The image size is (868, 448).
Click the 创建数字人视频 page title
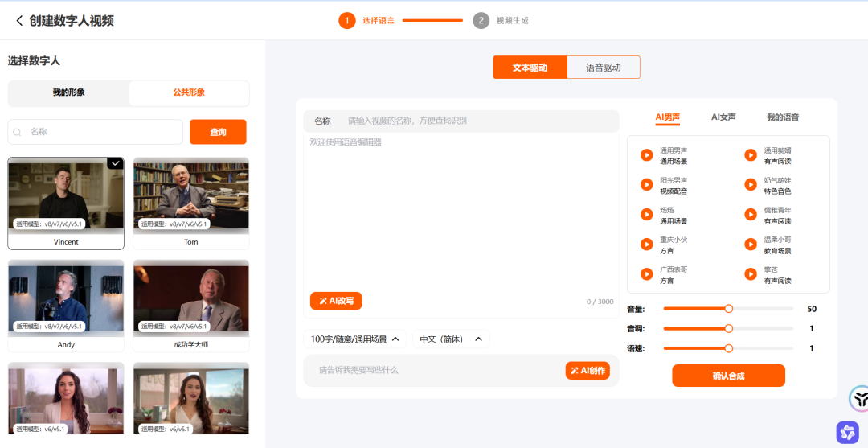point(72,21)
